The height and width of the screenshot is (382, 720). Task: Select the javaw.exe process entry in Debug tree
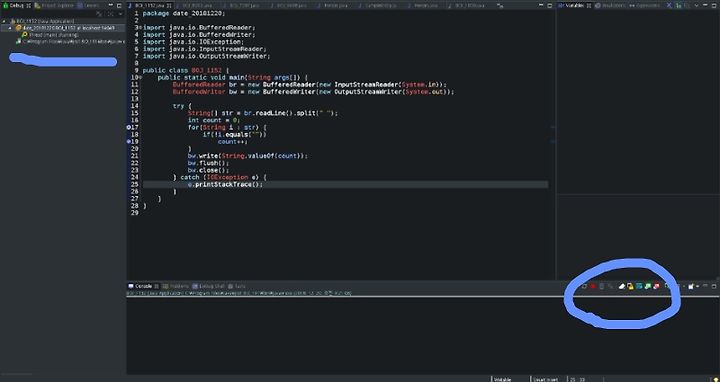tap(70, 41)
